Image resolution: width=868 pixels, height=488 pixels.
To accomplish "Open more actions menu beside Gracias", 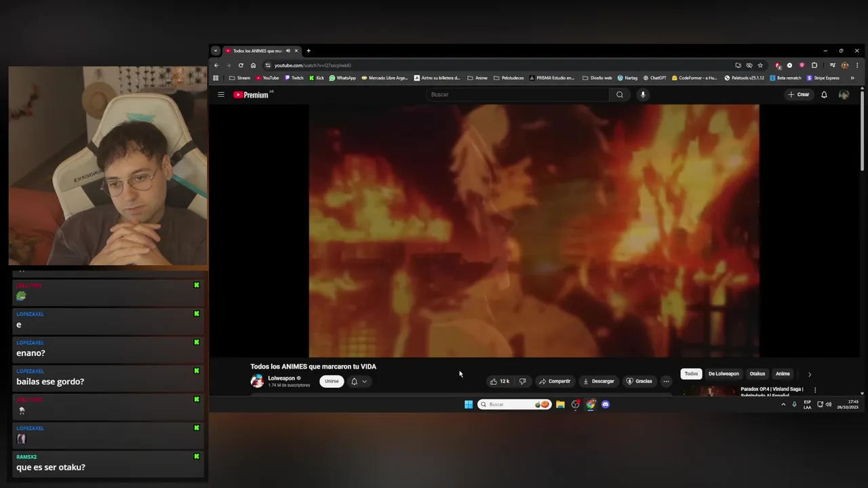I will [x=666, y=382].
